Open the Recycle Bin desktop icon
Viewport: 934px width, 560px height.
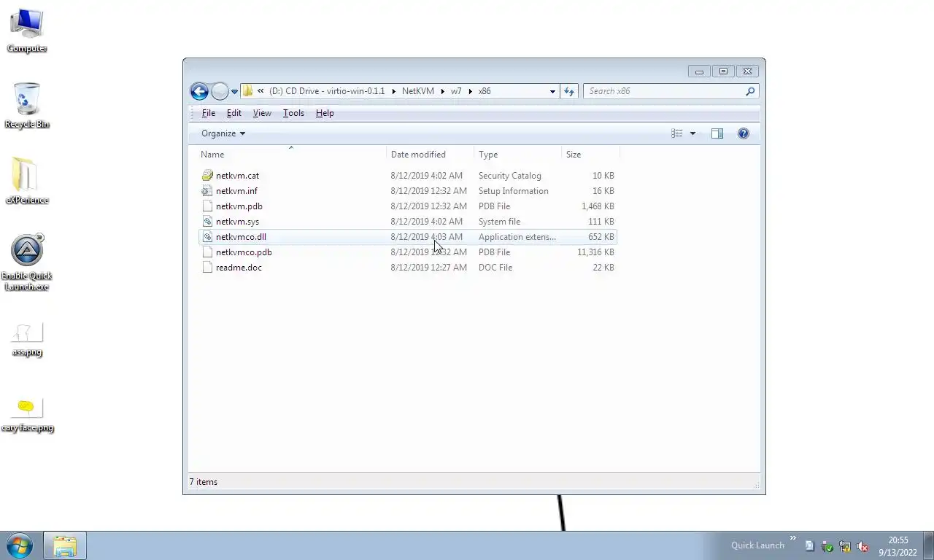pyautogui.click(x=27, y=106)
